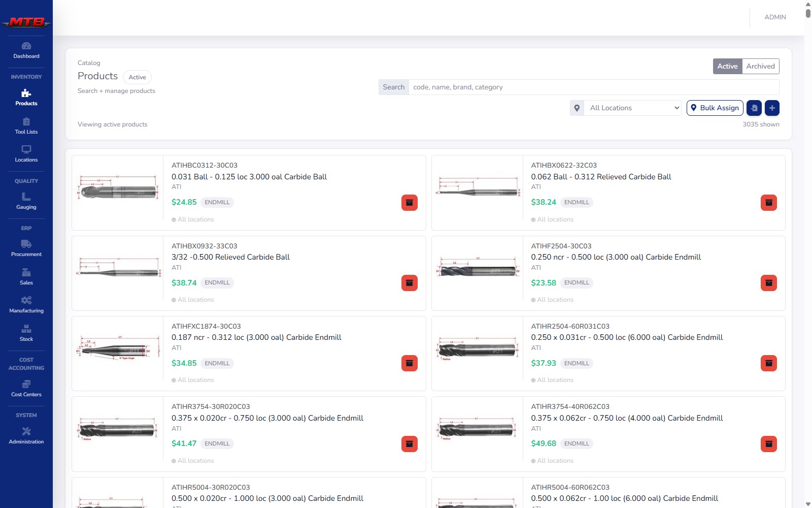Image resolution: width=812 pixels, height=508 pixels.
Task: Open 0.187 ncr - 0.312 loc Carbide Endmill
Action: (x=256, y=337)
